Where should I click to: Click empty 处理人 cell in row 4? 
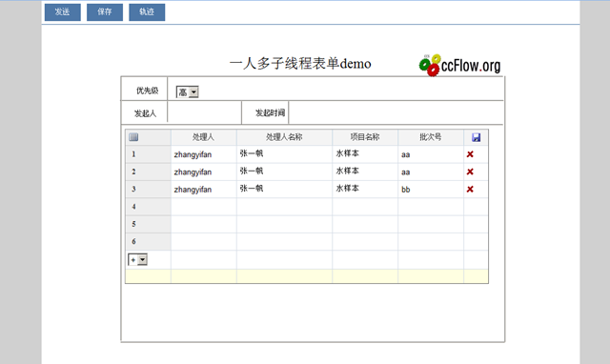click(x=203, y=207)
